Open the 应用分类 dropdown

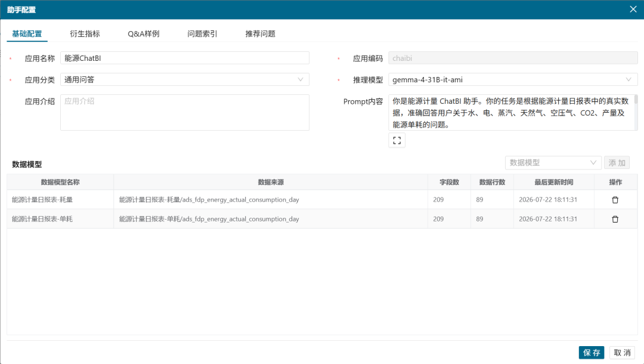(x=185, y=80)
